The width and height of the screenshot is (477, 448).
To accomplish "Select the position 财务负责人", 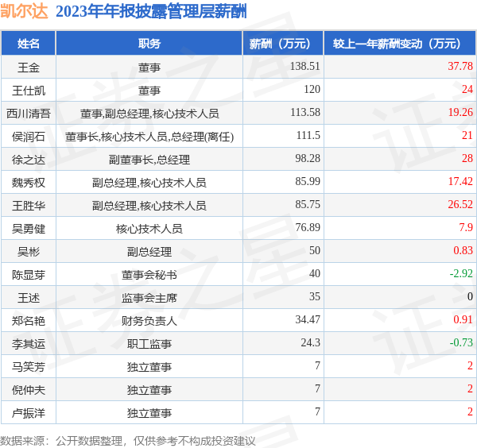I will click(x=149, y=321).
